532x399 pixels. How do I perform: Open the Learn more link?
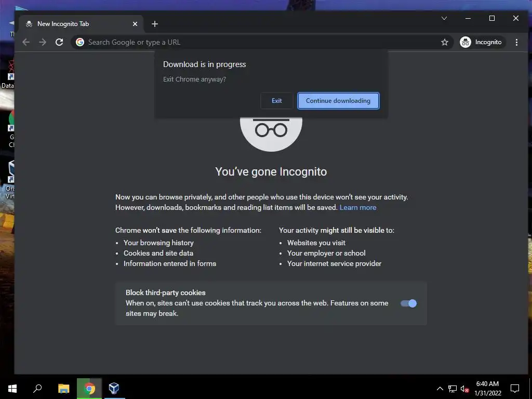click(x=357, y=207)
